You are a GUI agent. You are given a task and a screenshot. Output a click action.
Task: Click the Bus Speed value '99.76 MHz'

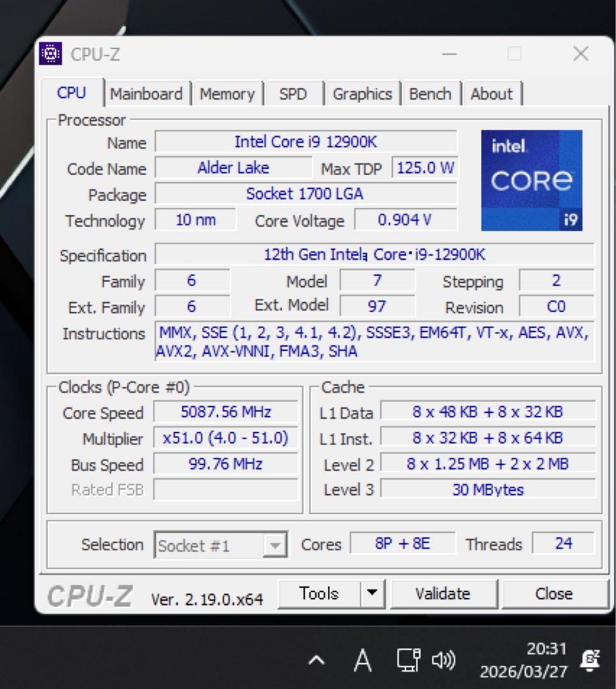click(225, 464)
